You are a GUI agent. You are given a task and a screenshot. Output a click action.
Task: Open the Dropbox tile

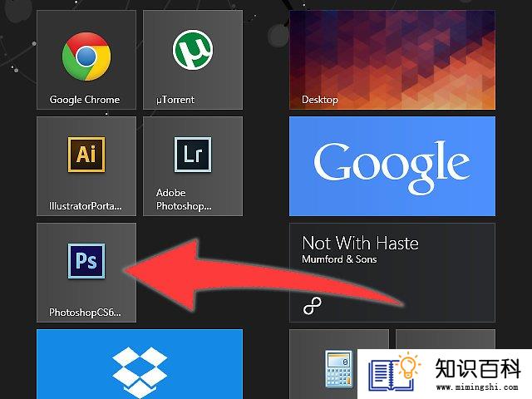[x=140, y=364]
